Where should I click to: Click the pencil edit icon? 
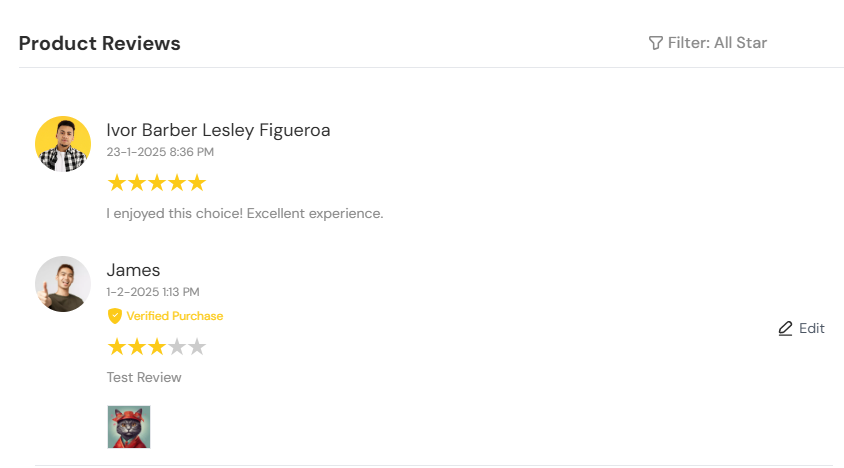pyautogui.click(x=785, y=328)
